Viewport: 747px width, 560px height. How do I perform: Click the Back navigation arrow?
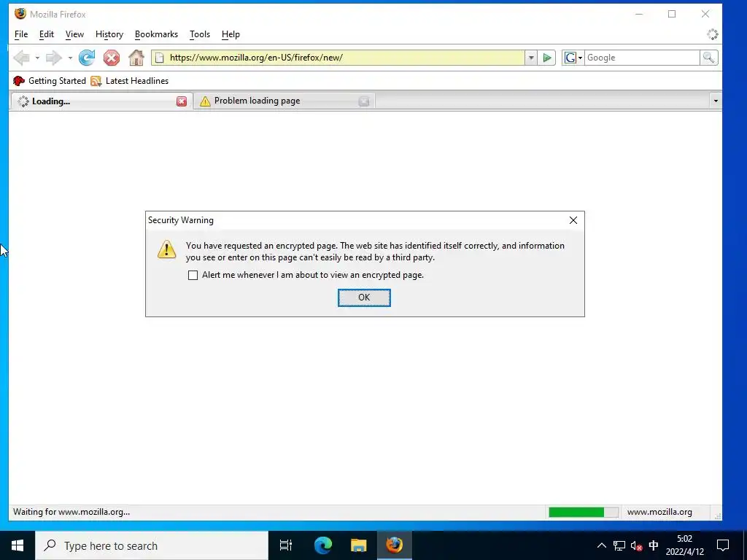point(21,58)
